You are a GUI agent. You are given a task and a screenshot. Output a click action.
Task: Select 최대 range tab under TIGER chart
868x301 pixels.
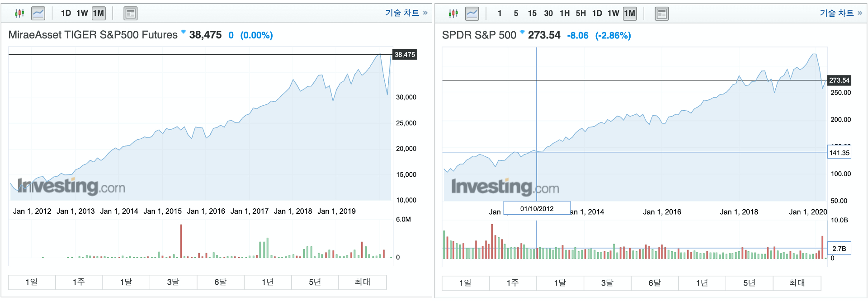pos(363,282)
